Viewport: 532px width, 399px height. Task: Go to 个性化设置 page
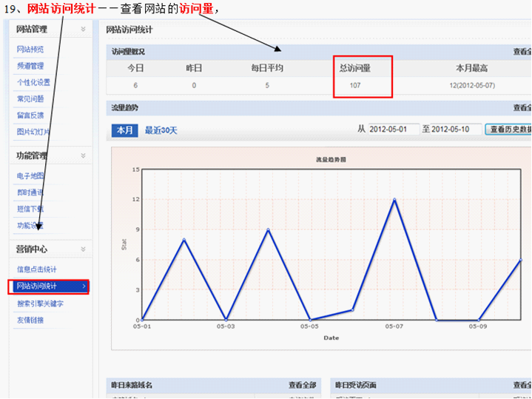33,82
